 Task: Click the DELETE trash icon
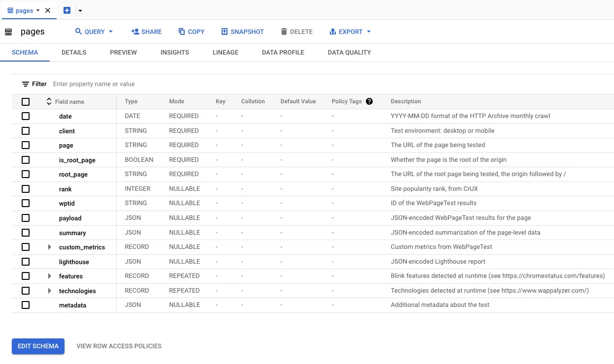(x=284, y=31)
